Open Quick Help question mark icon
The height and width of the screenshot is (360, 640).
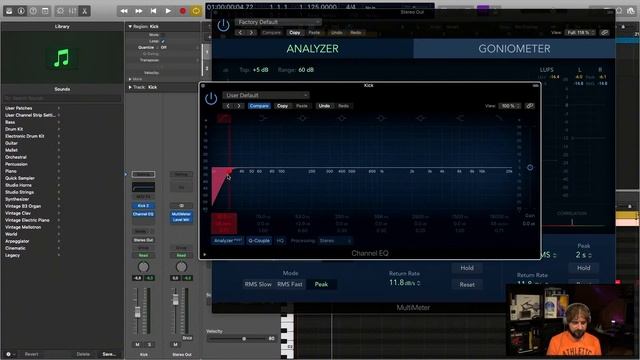tap(33, 11)
